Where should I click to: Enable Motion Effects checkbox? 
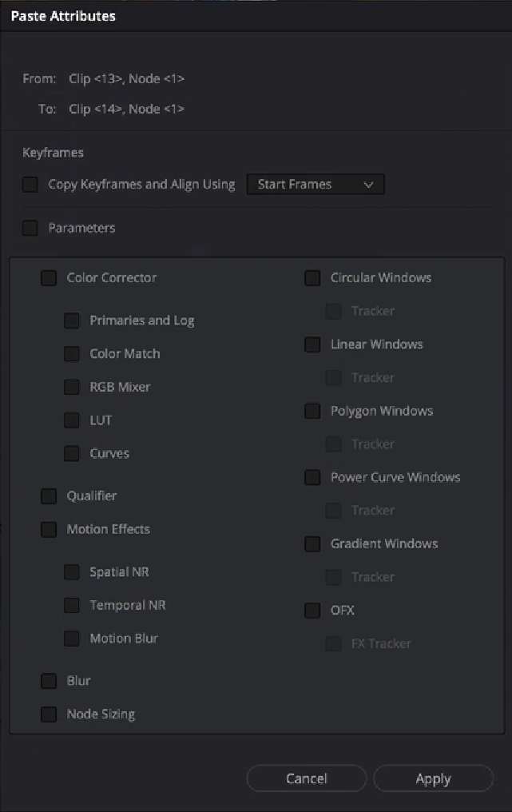[x=49, y=529]
